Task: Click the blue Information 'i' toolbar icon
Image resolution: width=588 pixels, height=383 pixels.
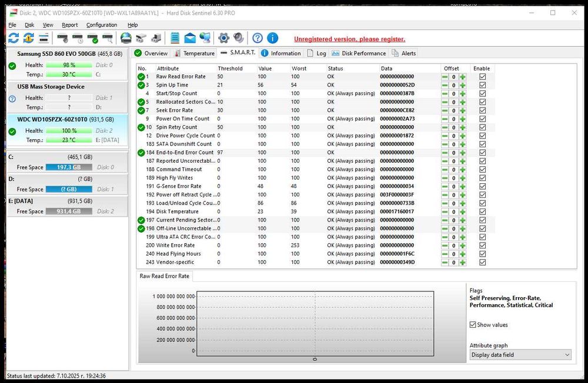Action: 272,38
